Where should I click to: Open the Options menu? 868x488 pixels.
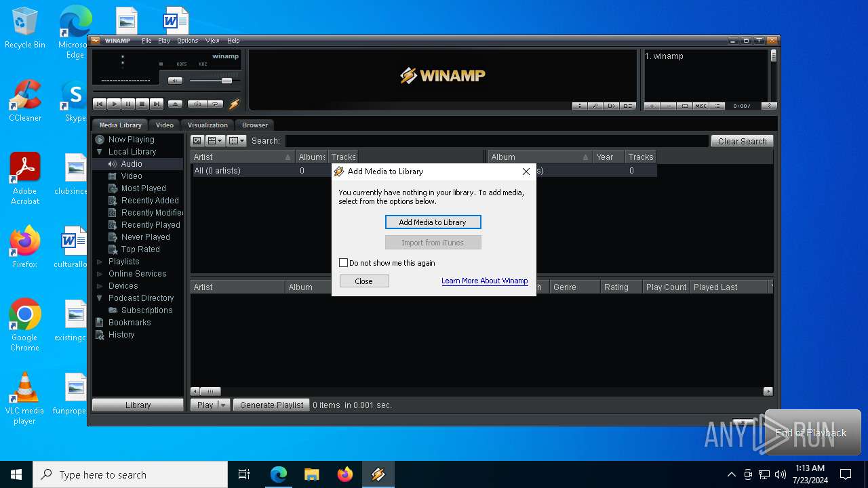coord(188,41)
